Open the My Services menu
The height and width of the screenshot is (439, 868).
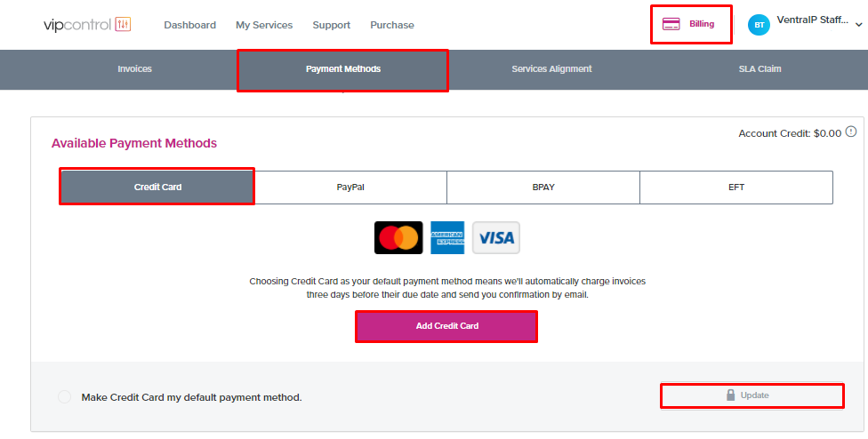click(264, 25)
